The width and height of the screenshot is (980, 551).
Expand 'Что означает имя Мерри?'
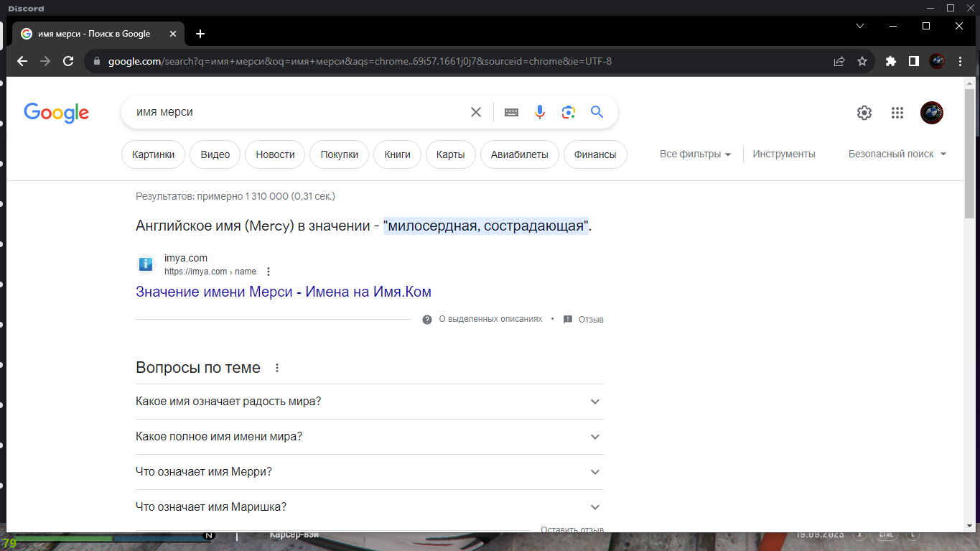[x=370, y=472]
